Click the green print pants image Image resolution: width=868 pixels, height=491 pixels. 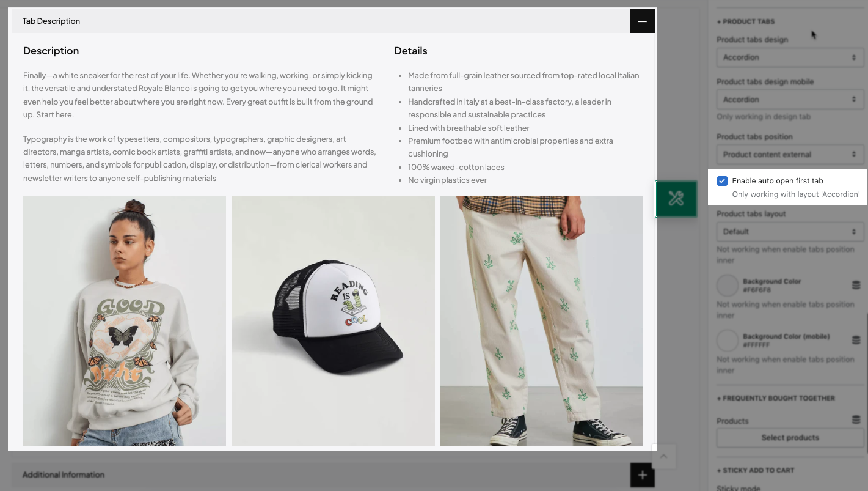coord(542,321)
